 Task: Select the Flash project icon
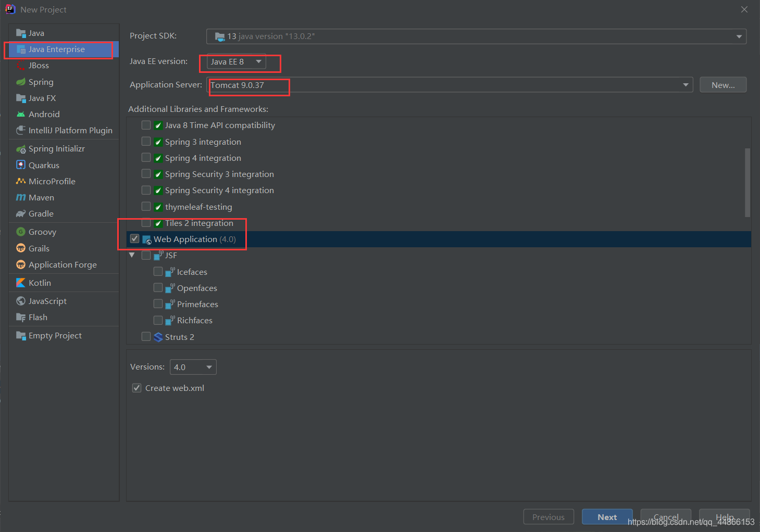(x=21, y=317)
